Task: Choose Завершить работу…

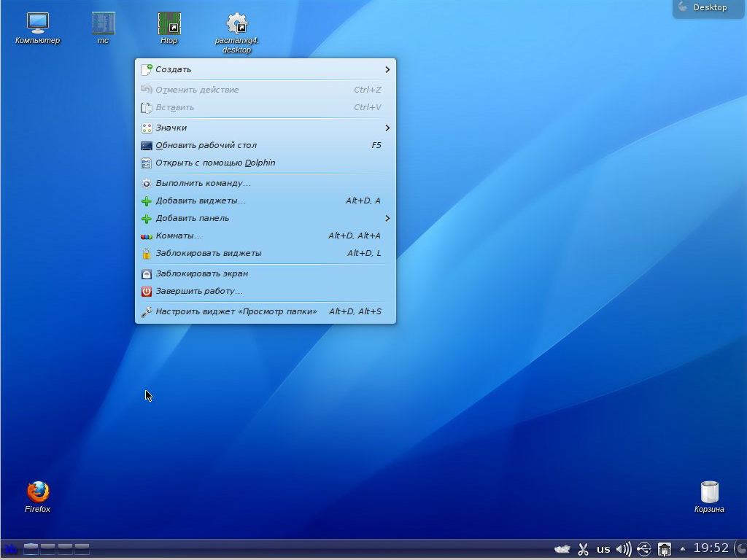Action: click(x=266, y=292)
